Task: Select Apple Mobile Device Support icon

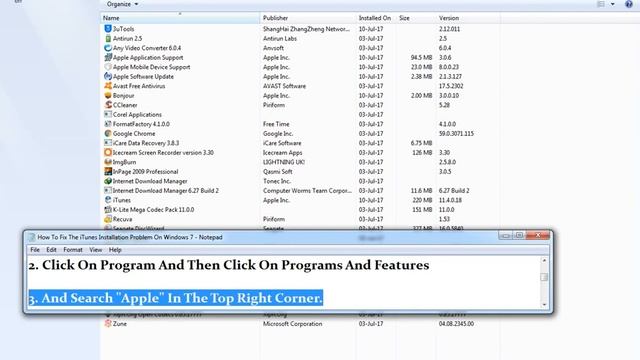Action: pyautogui.click(x=108, y=67)
